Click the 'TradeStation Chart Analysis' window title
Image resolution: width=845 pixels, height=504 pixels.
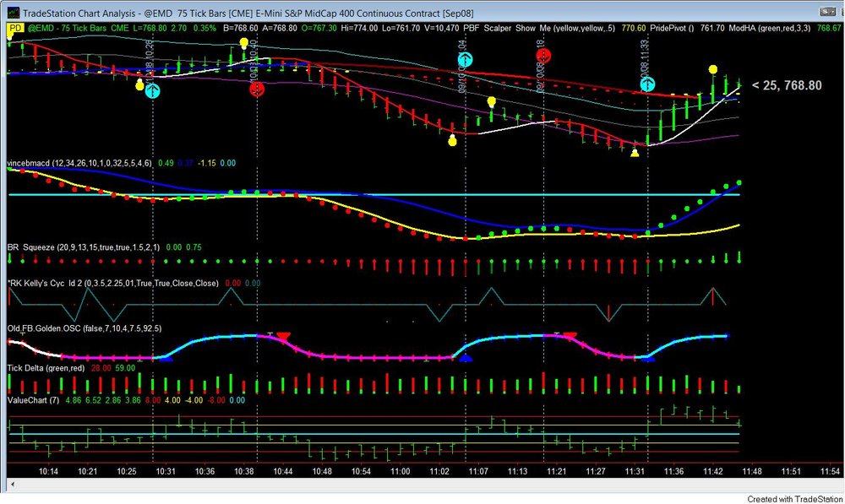tap(79, 13)
